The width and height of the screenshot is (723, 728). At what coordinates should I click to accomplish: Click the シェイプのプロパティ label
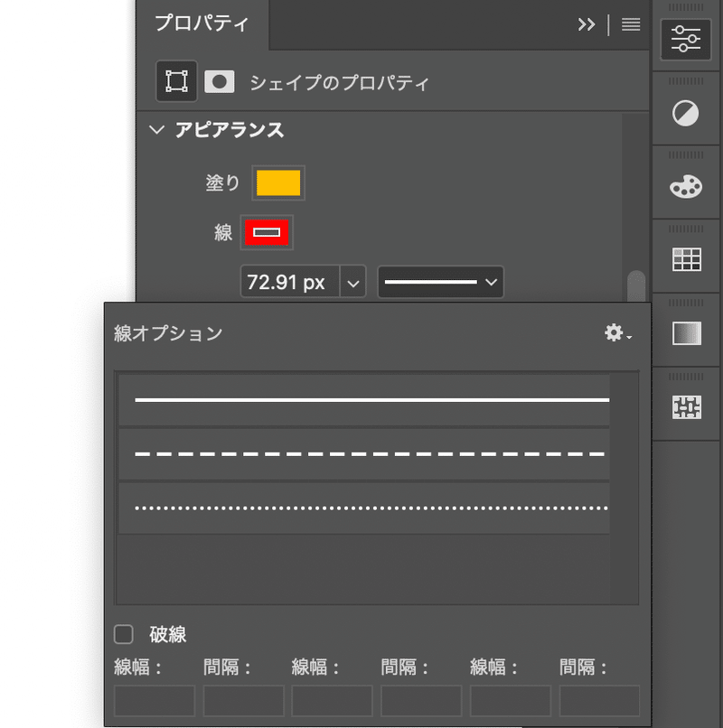coord(339,82)
